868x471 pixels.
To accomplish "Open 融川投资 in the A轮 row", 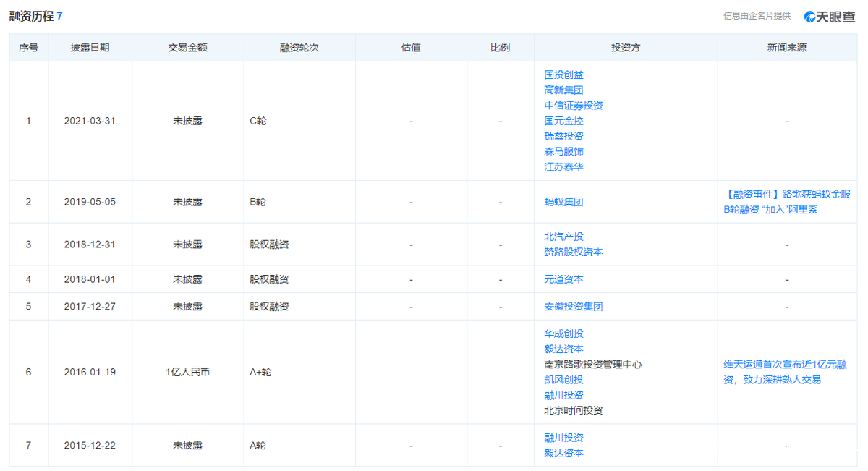I will click(x=563, y=438).
